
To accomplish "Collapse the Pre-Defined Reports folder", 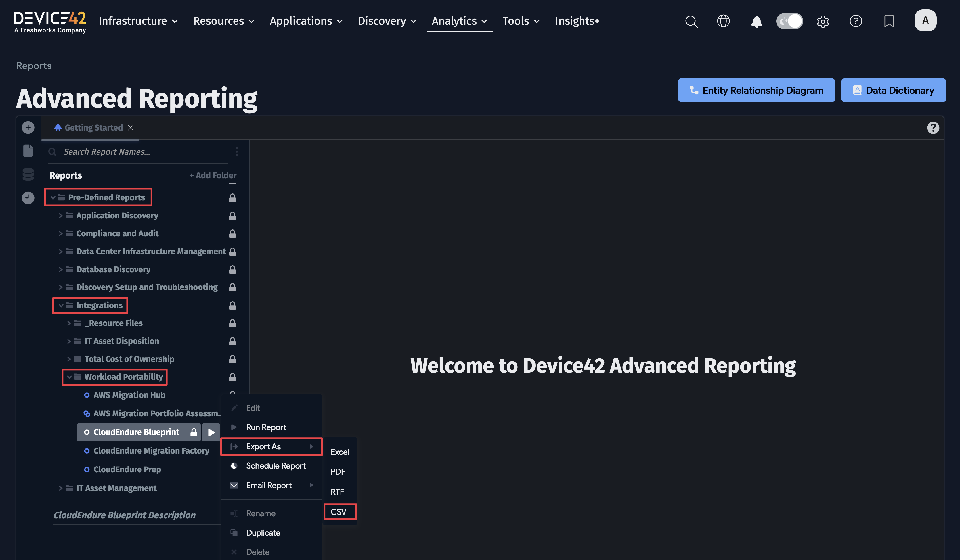I will click(x=53, y=197).
